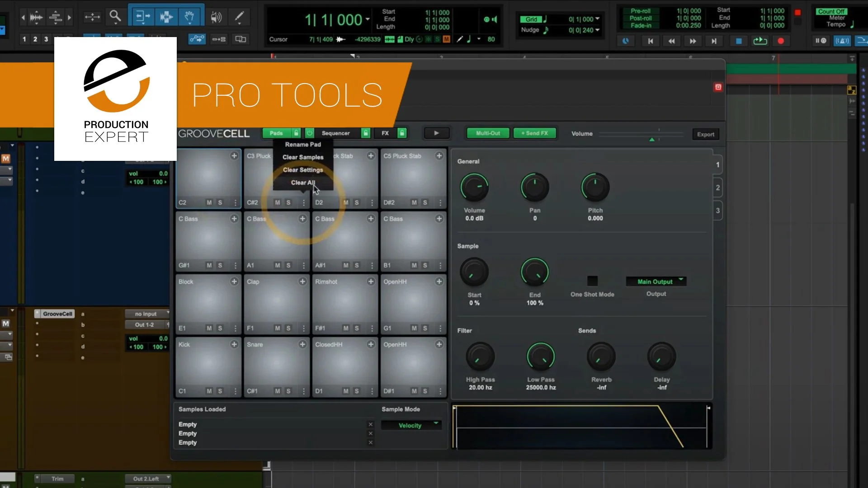Open the no input selector on GrooveCell track
Image resolution: width=868 pixels, height=488 pixels.
point(147,314)
